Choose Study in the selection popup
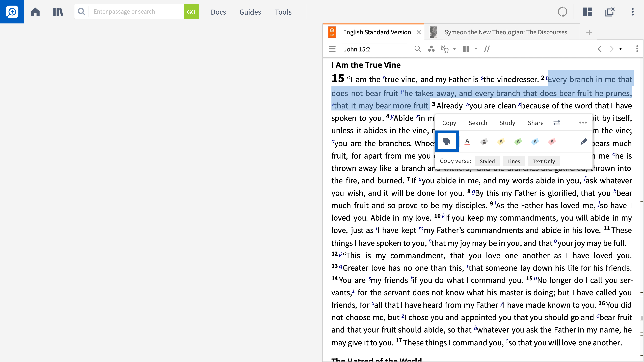Image resolution: width=644 pixels, height=362 pixels. click(x=507, y=123)
